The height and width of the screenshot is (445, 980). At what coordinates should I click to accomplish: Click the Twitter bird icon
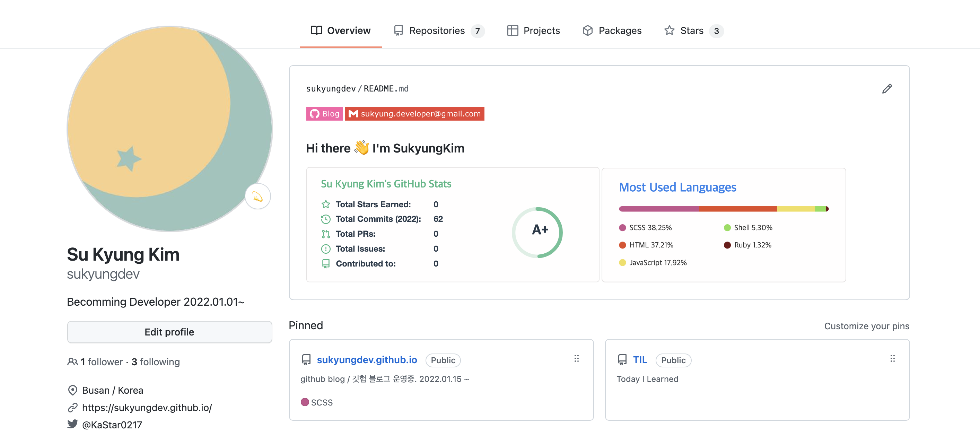point(72,424)
